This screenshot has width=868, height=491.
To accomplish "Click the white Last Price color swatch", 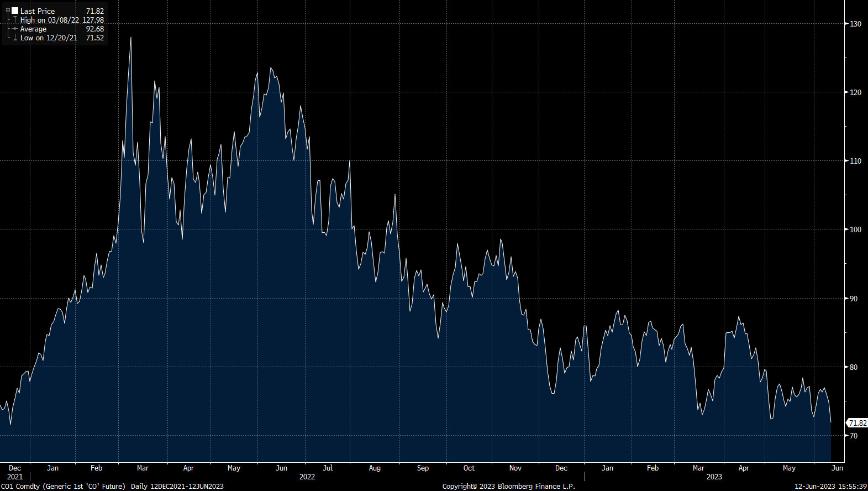I will point(15,11).
